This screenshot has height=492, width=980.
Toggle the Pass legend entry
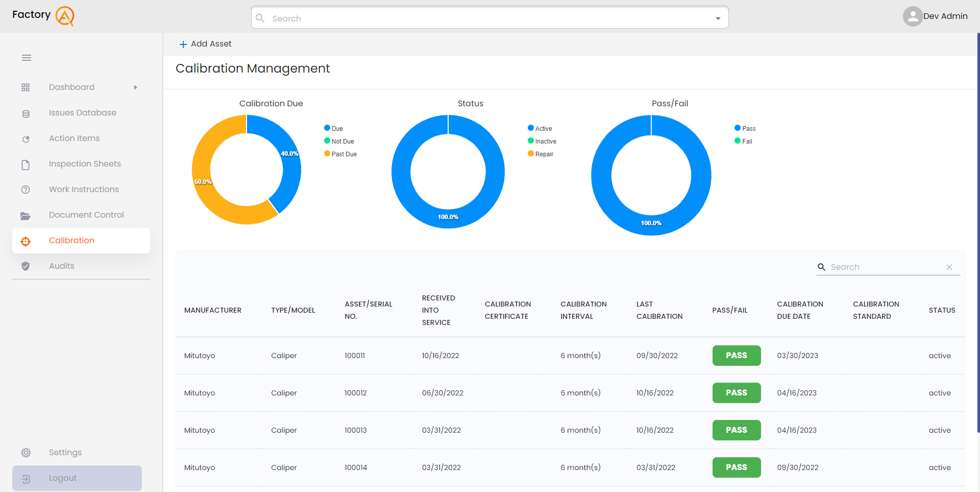(x=745, y=128)
